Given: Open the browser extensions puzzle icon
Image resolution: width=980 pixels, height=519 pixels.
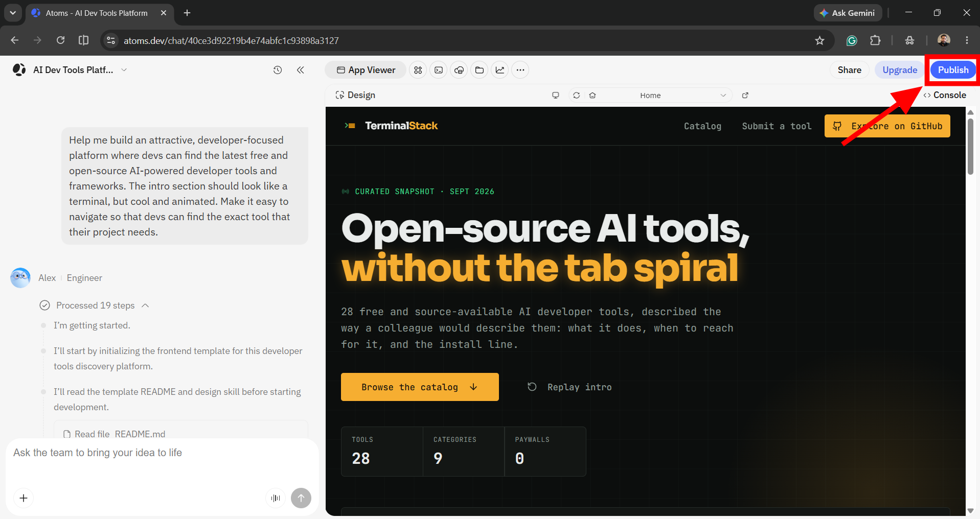Looking at the screenshot, I should tap(875, 40).
